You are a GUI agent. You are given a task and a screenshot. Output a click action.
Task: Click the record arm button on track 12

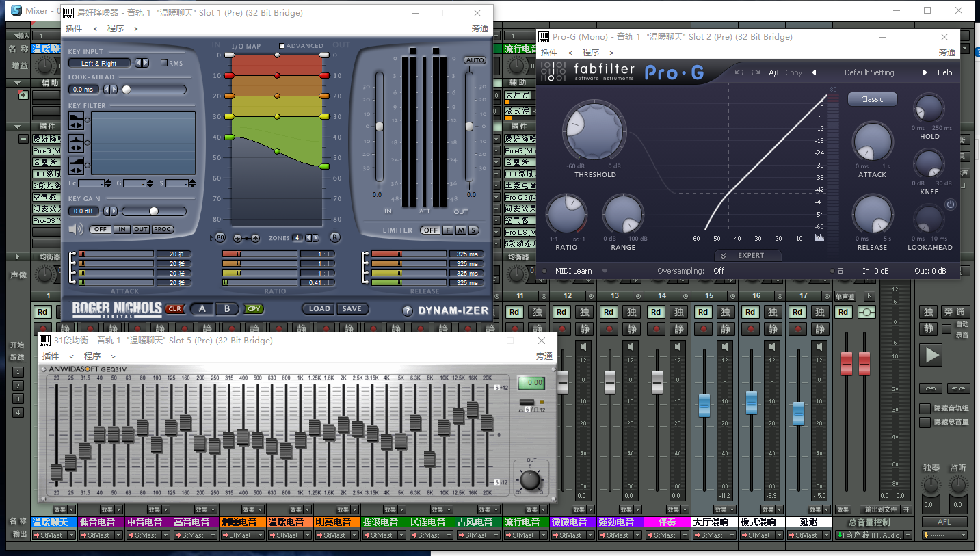[x=562, y=329]
